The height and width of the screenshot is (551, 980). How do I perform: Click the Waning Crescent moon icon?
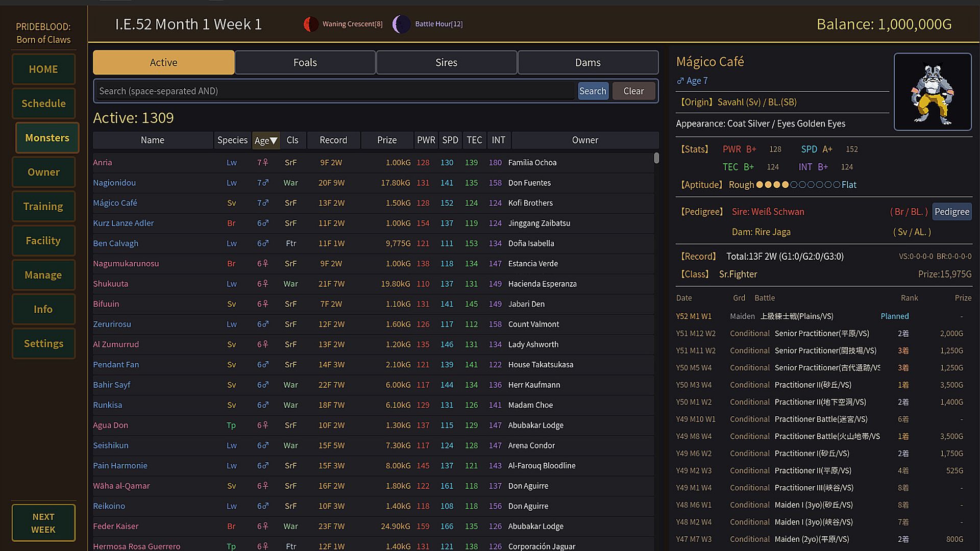click(311, 24)
